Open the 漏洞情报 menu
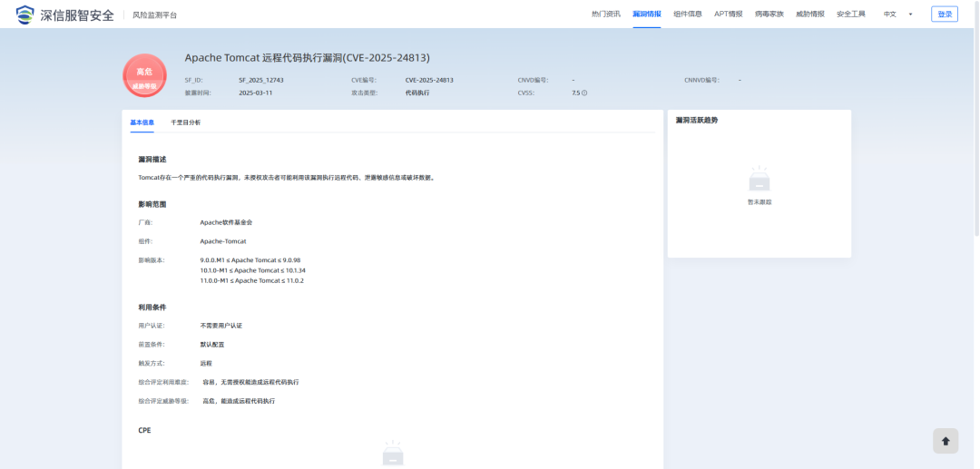This screenshot has height=469, width=980. [x=646, y=14]
